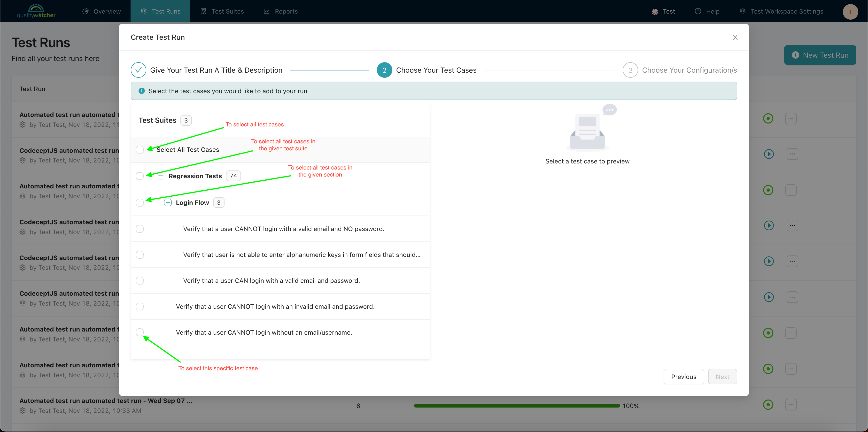Collapse the Regression Tests suite
The width and height of the screenshot is (868, 432).
coord(161,176)
